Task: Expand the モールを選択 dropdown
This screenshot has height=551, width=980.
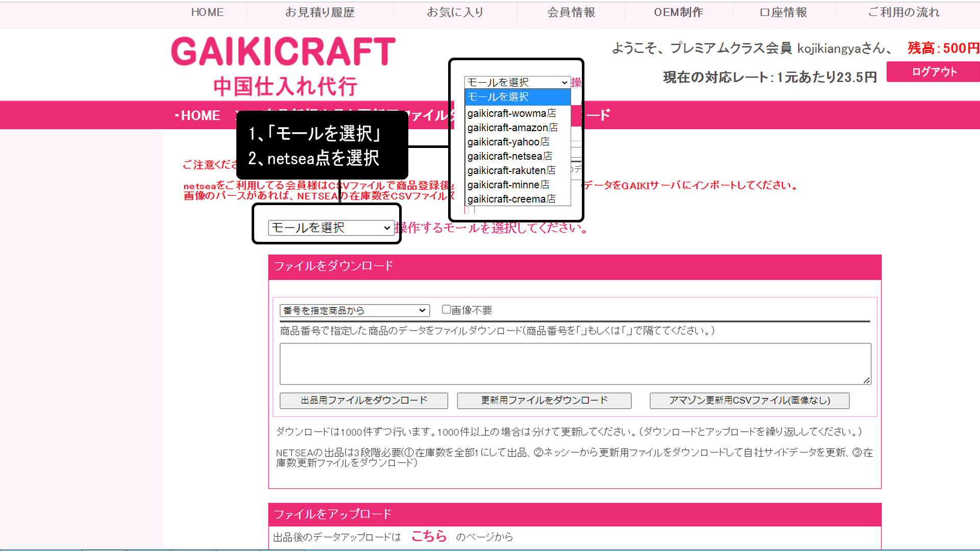Action: click(x=331, y=228)
